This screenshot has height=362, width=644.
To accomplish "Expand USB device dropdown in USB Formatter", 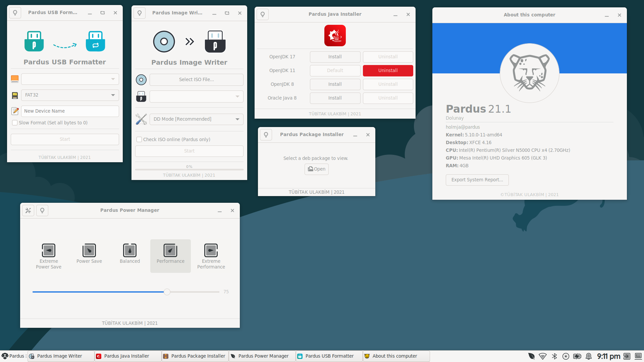I will 70,79.
